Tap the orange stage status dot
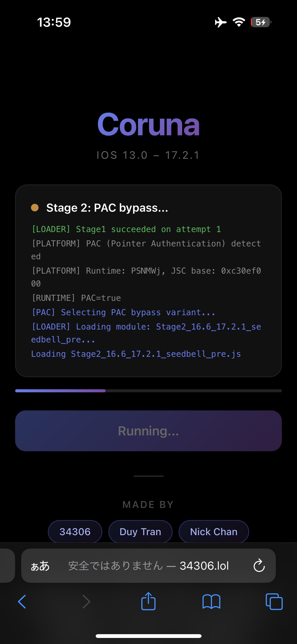This screenshot has height=644, width=297. 35,208
